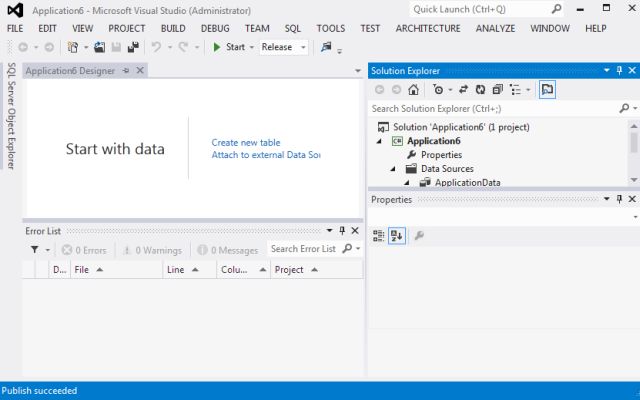This screenshot has width=640, height=400.
Task: Open the ARCHITECTURE menu
Action: [x=428, y=29]
